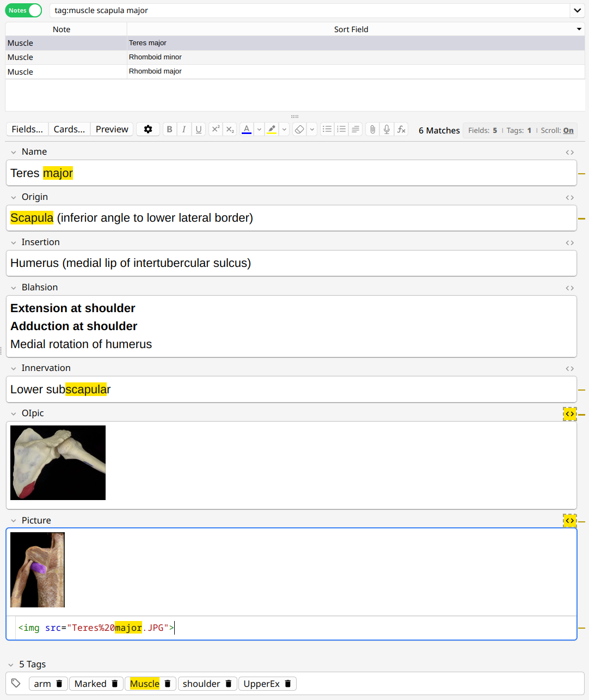This screenshot has width=589, height=700.
Task: Toggle HTML editor for Picture field
Action: click(x=569, y=521)
